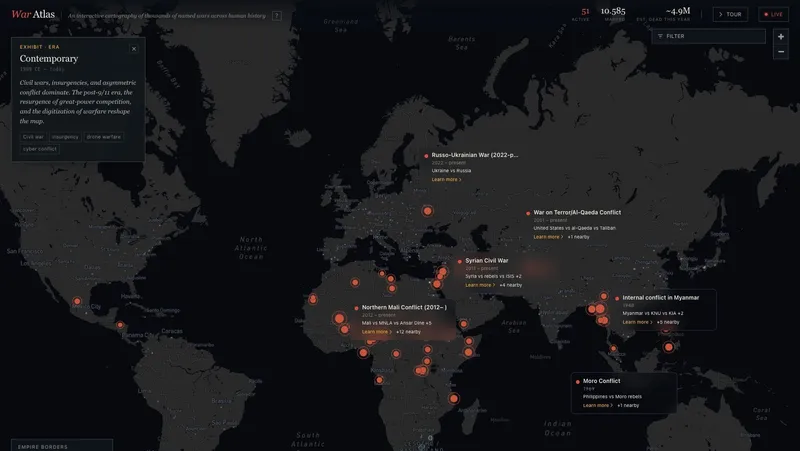Select War on Terror/Al-Qaeda Conflict title
The height and width of the screenshot is (451, 800).
(577, 212)
